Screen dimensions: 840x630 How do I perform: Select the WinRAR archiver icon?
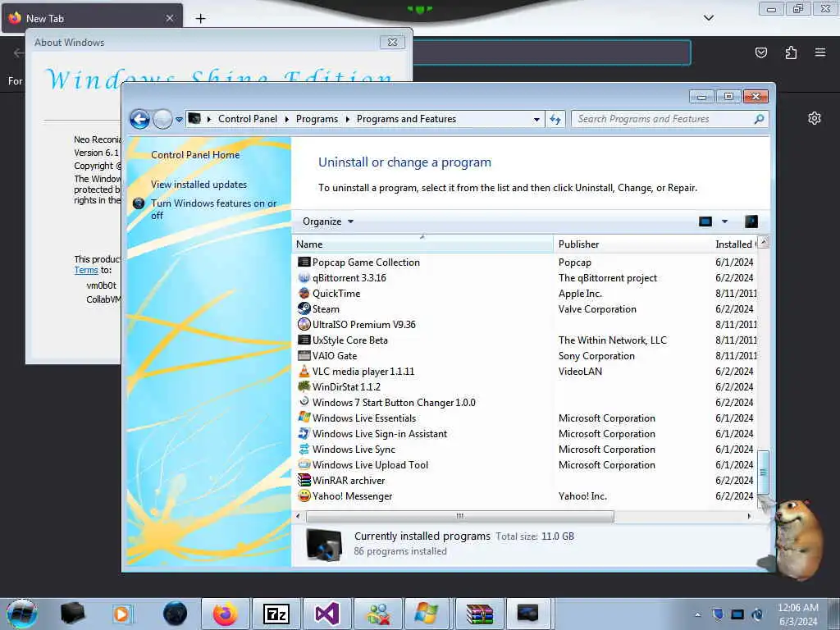[304, 480]
